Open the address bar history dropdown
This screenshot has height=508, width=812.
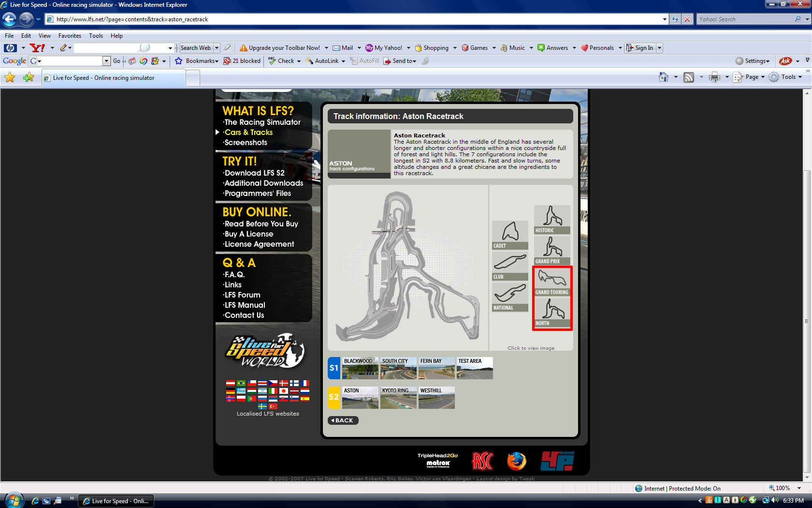click(665, 19)
